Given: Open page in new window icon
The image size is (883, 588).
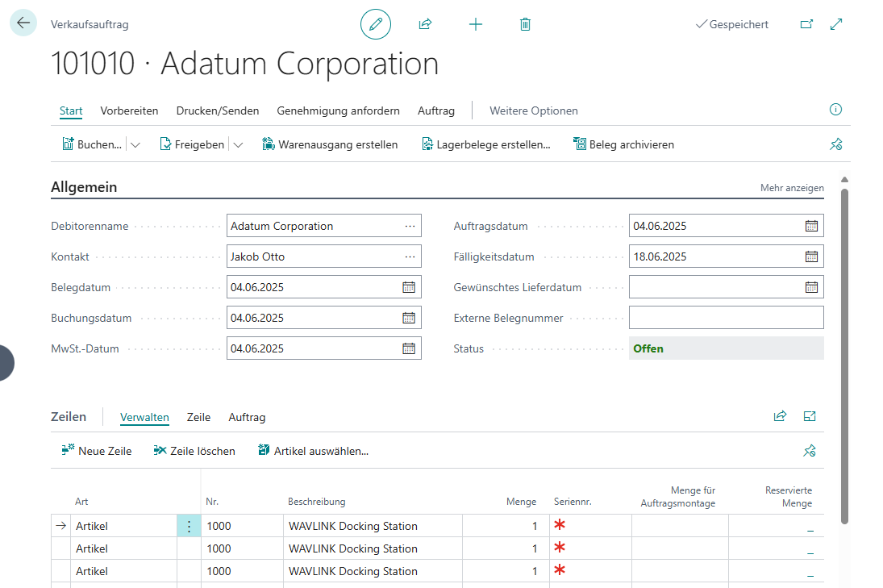Looking at the screenshot, I should tap(806, 24).
